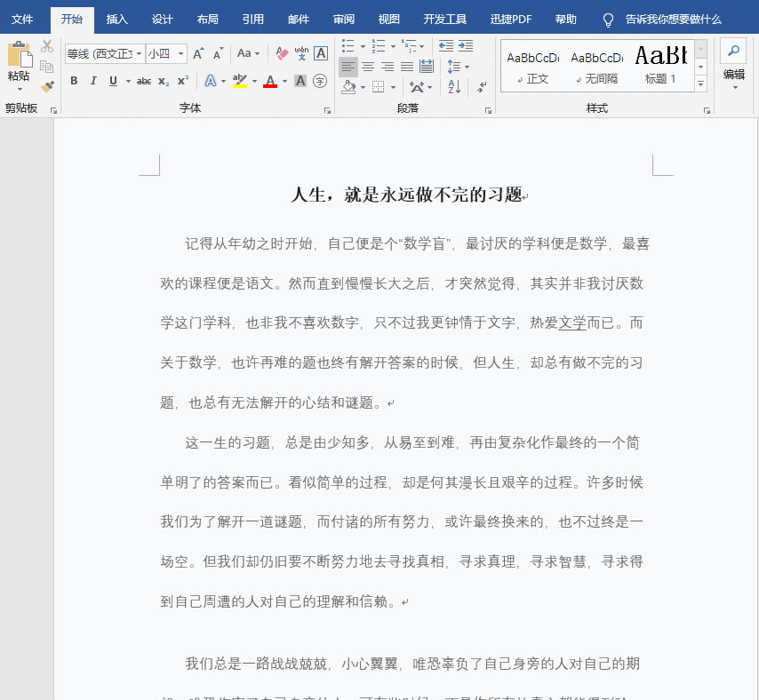
Task: Switch to the 布局 tab
Action: click(x=208, y=20)
